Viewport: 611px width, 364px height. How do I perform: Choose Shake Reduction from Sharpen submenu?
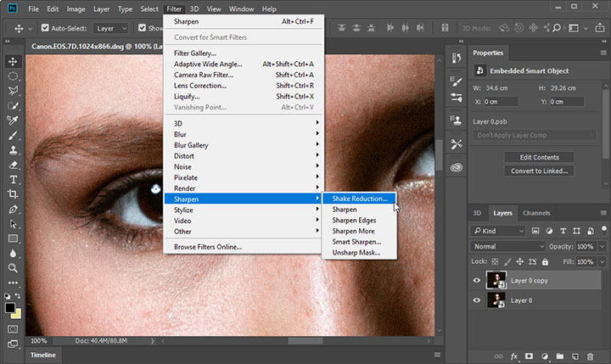click(359, 199)
